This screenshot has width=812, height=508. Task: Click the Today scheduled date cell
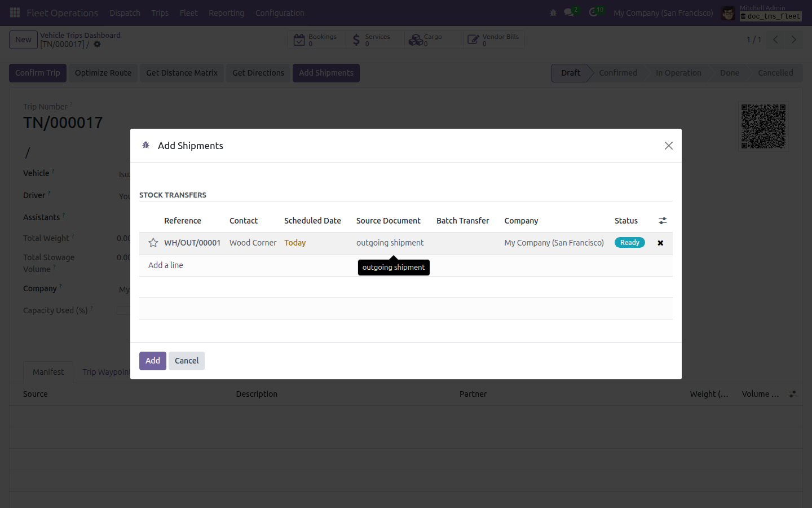(295, 243)
